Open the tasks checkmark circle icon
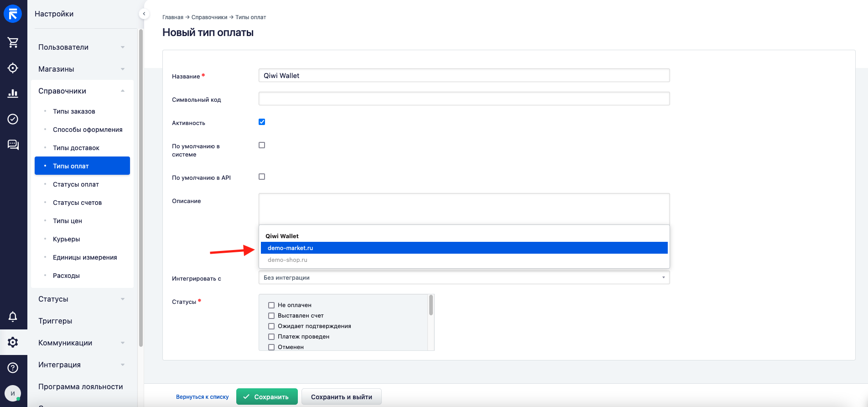This screenshot has height=407, width=868. pos(13,119)
